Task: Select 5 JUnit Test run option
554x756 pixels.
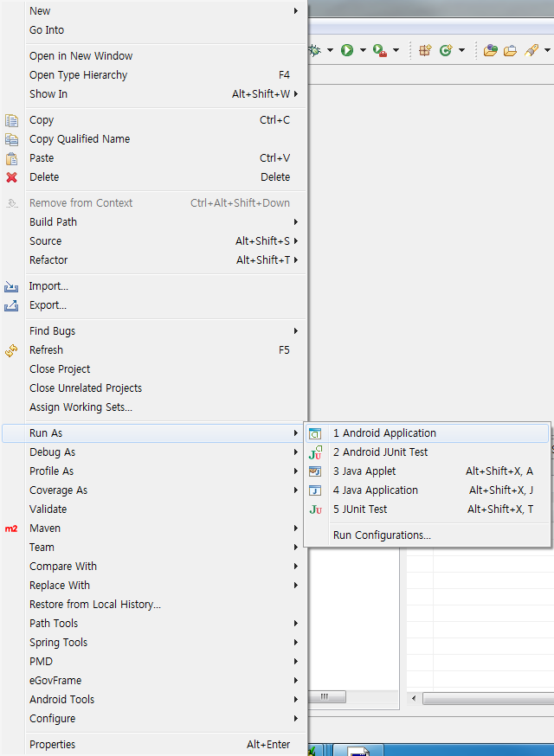Action: point(360,509)
